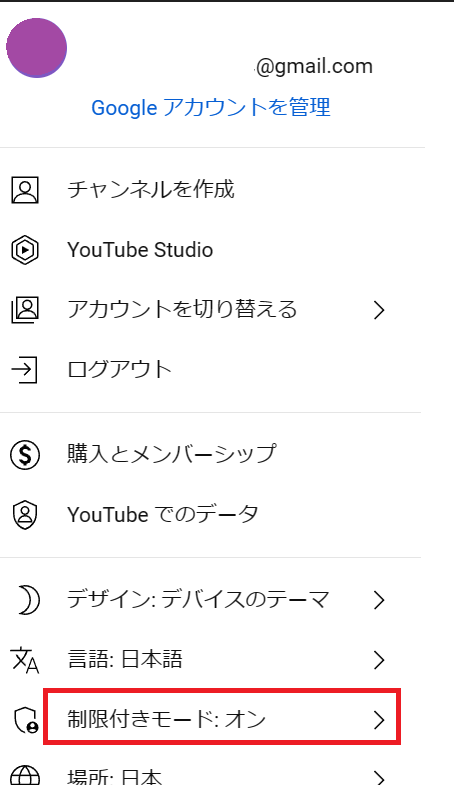The height and width of the screenshot is (785, 455).
Task: Click the アカウントを切り替える icon
Action: [x=25, y=310]
